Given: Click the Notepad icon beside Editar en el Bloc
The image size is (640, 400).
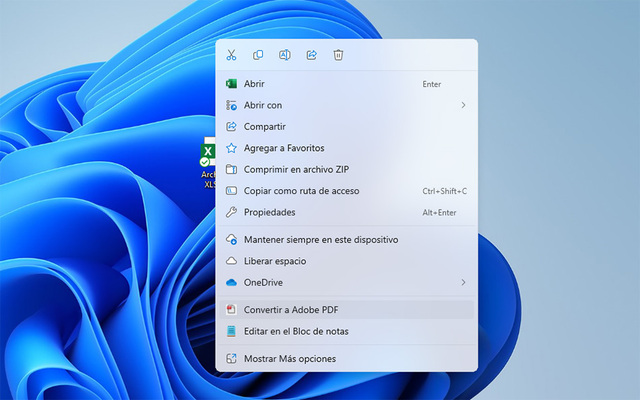Looking at the screenshot, I should (231, 331).
